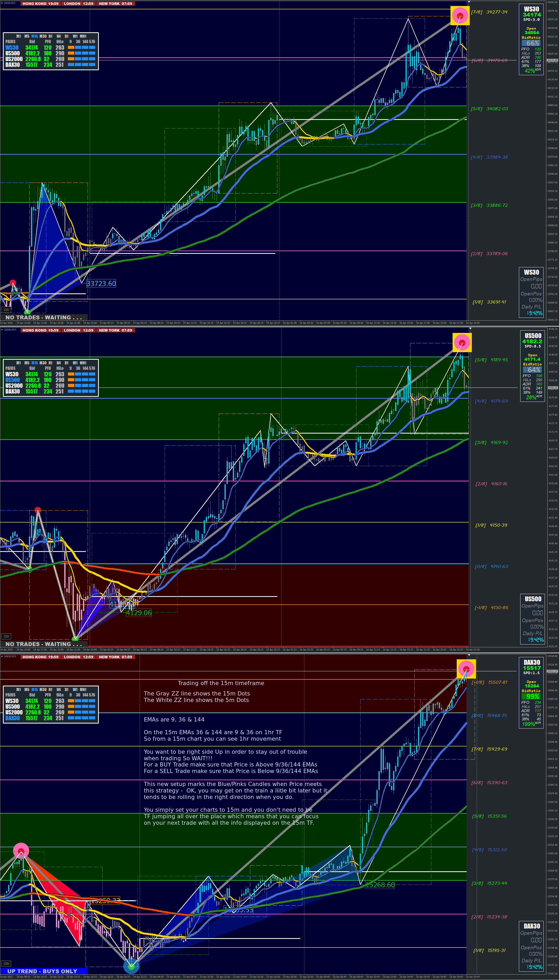Image resolution: width=560 pixels, height=980 pixels.
Task: Switch to H1 timeframe in WS30 panel
Action: coord(50,36)
